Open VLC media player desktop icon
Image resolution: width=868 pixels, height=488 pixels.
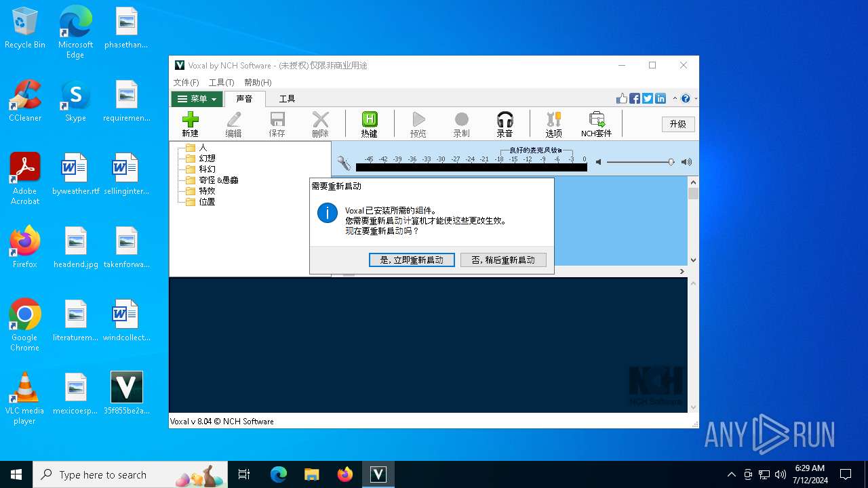click(25, 399)
